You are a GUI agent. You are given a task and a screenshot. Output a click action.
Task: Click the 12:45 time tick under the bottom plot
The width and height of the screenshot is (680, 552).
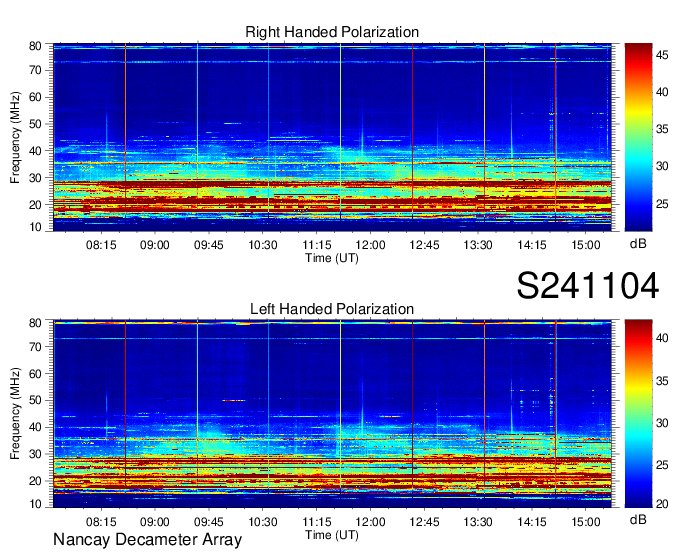pyautogui.click(x=424, y=521)
